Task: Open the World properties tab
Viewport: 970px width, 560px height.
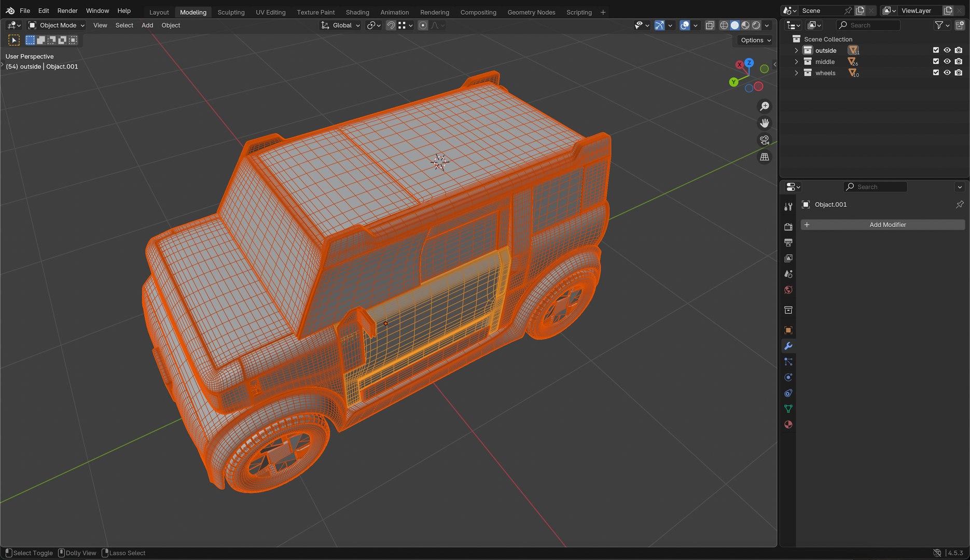Action: [788, 290]
